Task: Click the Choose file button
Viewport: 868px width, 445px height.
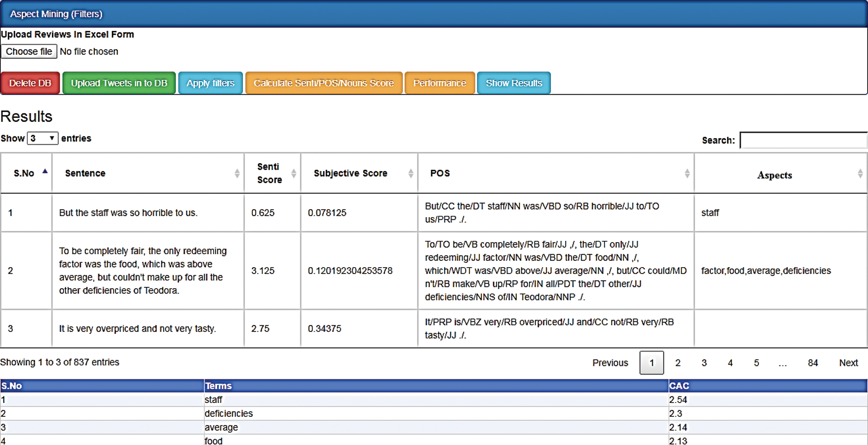Action: pos(29,51)
